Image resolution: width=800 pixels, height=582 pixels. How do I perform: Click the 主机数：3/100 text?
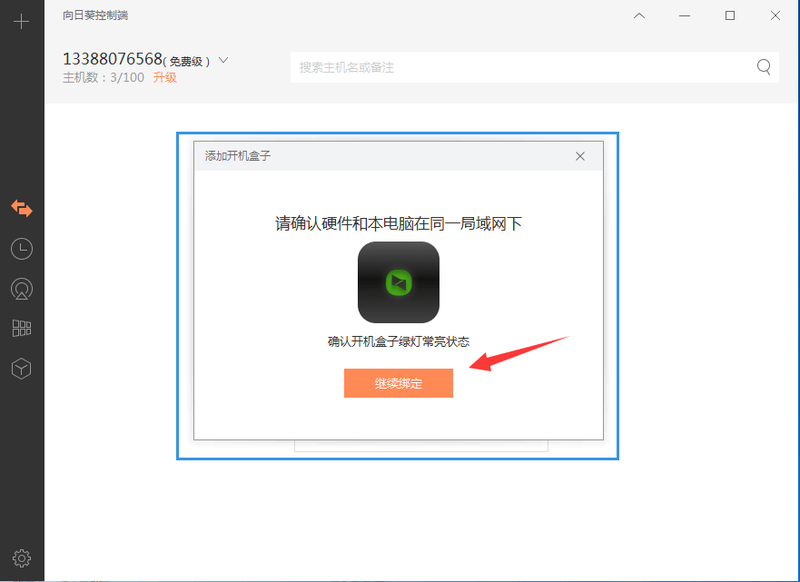[103, 78]
